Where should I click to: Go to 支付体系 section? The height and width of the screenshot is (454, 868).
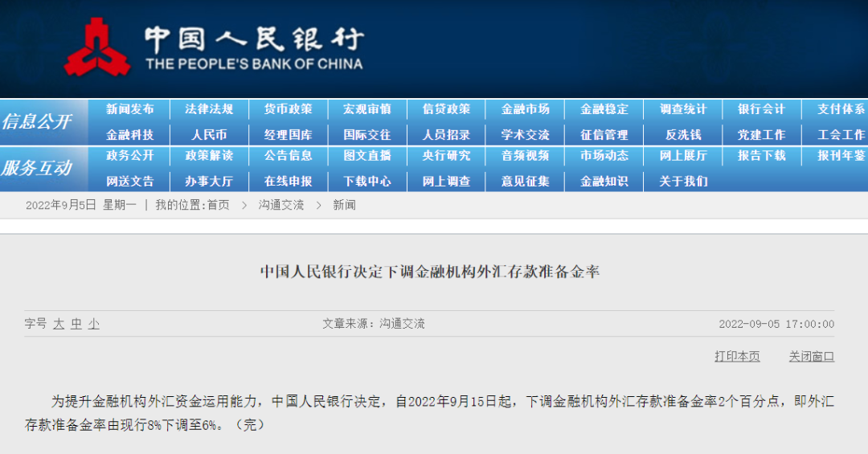pyautogui.click(x=841, y=109)
